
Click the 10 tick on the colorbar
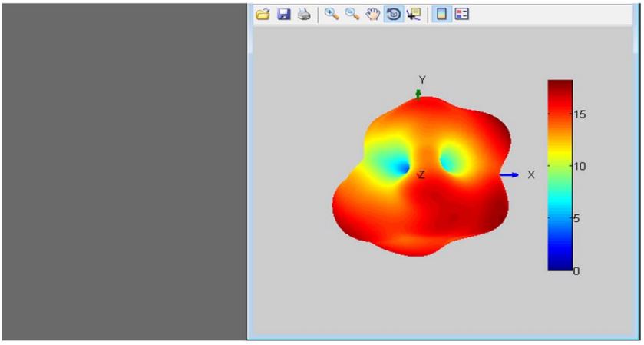(x=580, y=166)
